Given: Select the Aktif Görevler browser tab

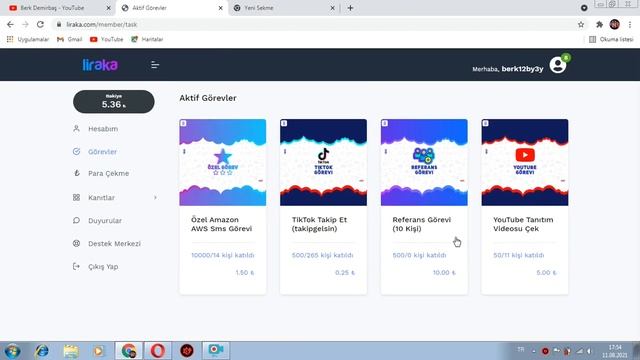Looking at the screenshot, I should tap(149, 8).
